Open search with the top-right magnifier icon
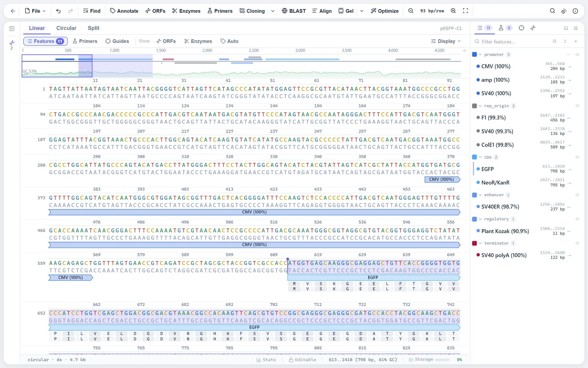This screenshot has width=588, height=368. point(552,11)
